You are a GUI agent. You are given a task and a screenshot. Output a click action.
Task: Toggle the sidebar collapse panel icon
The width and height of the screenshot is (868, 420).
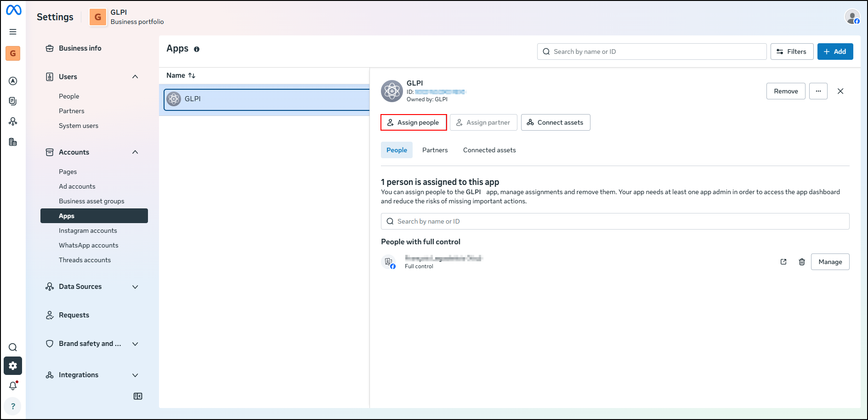point(138,396)
